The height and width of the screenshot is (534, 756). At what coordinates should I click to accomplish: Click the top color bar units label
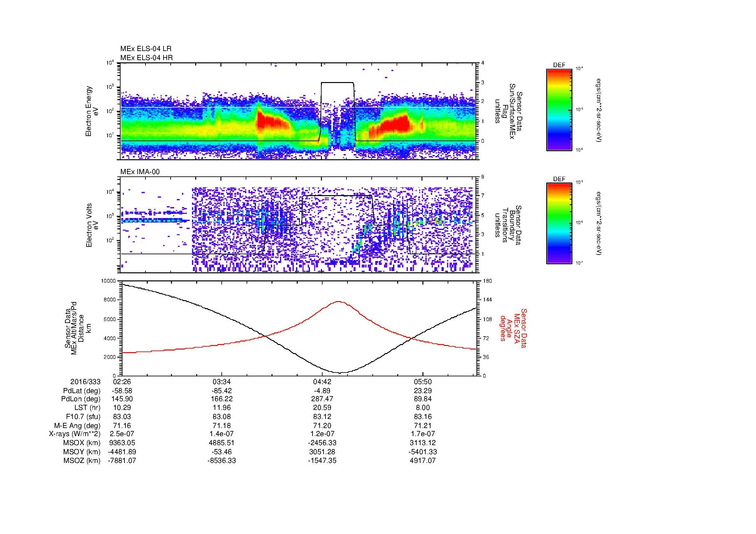(599, 110)
